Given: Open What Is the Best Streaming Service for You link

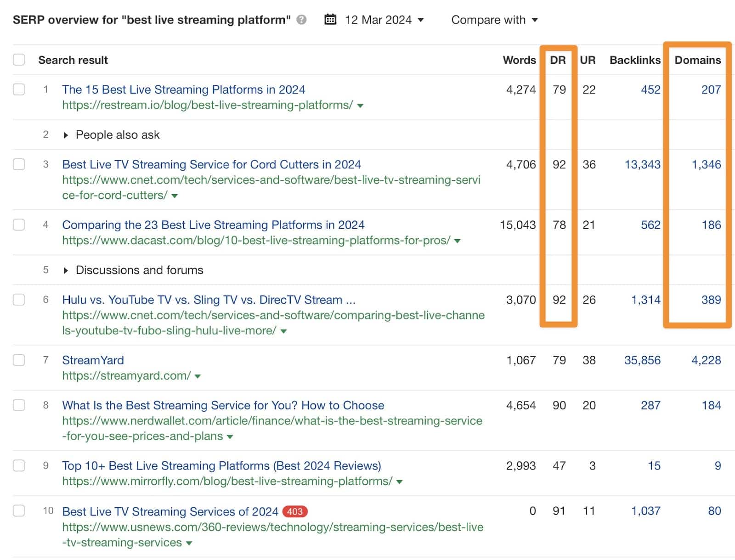Looking at the screenshot, I should point(223,405).
